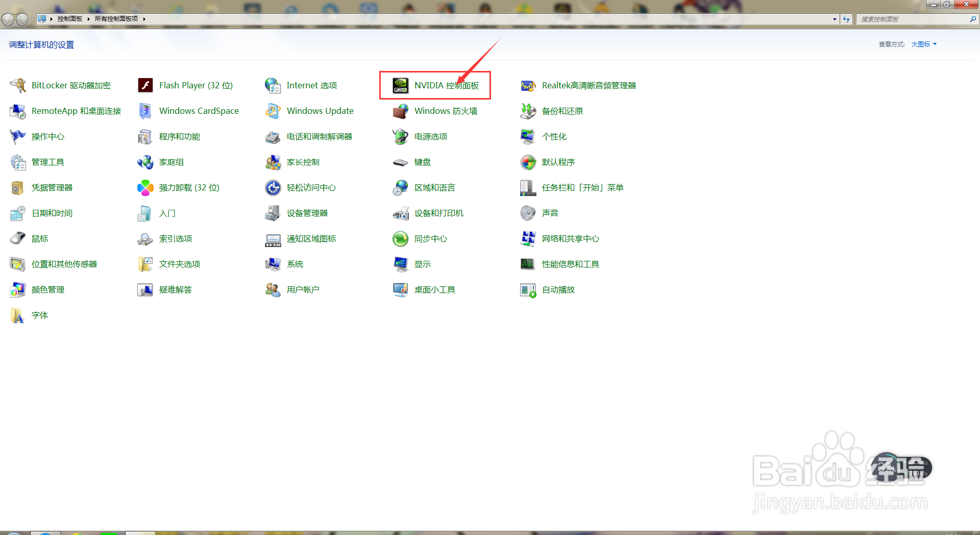Screen dimensions: 980x535
Task: Open the 键盘 icon
Action: tap(401, 162)
